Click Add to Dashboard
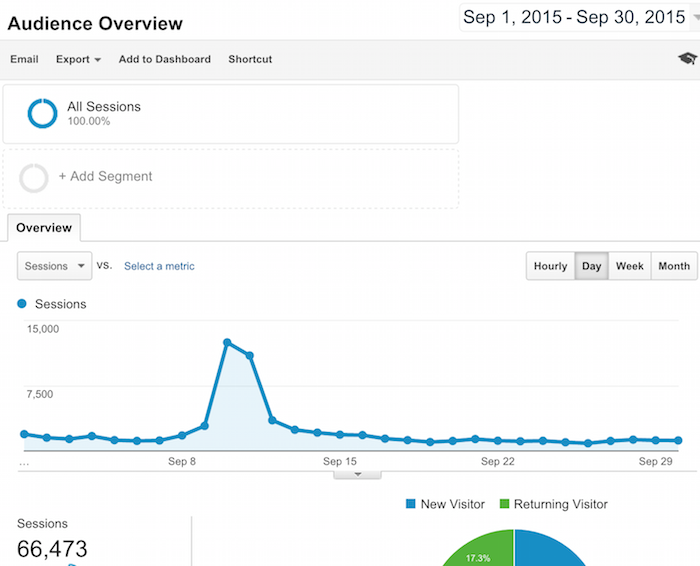 click(x=164, y=59)
